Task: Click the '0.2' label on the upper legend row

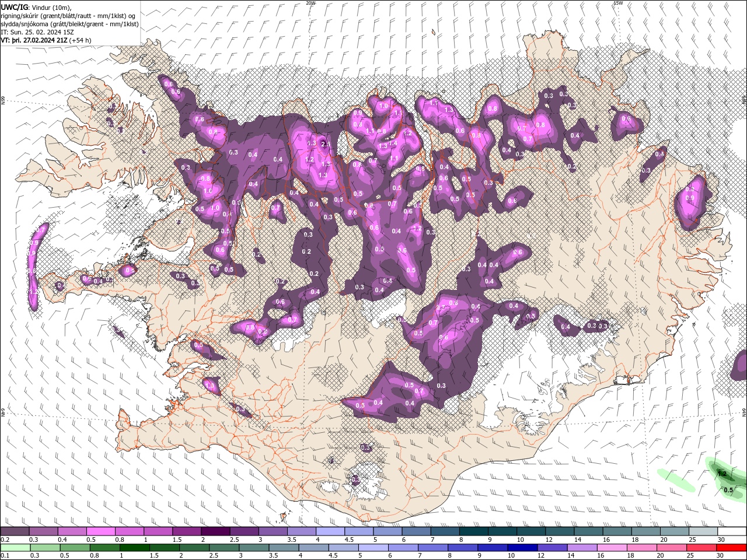Action: 5,540
